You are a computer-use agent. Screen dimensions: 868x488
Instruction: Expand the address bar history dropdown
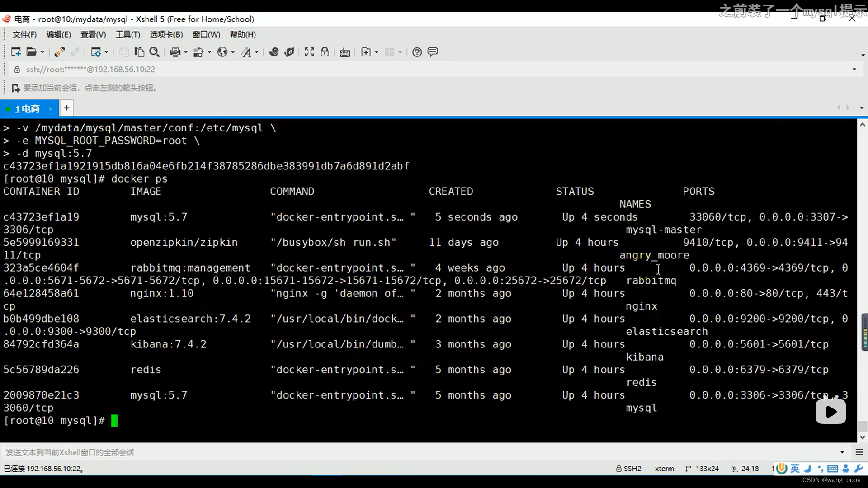pyautogui.click(x=854, y=70)
